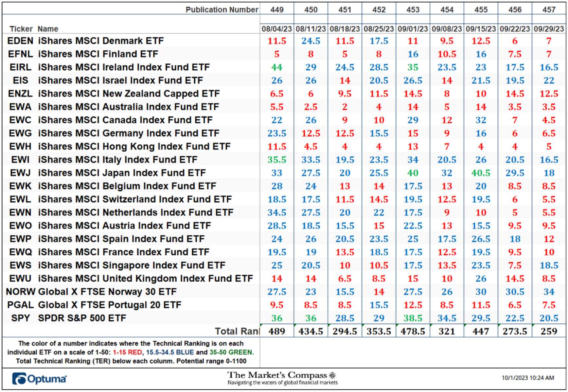This screenshot has height=392, width=568.
Task: Click the 35-50 GREEN legend text
Action: 231,352
